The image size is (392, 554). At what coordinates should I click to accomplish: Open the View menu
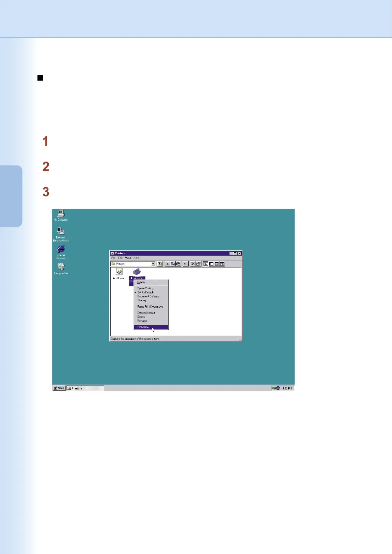[x=128, y=258]
